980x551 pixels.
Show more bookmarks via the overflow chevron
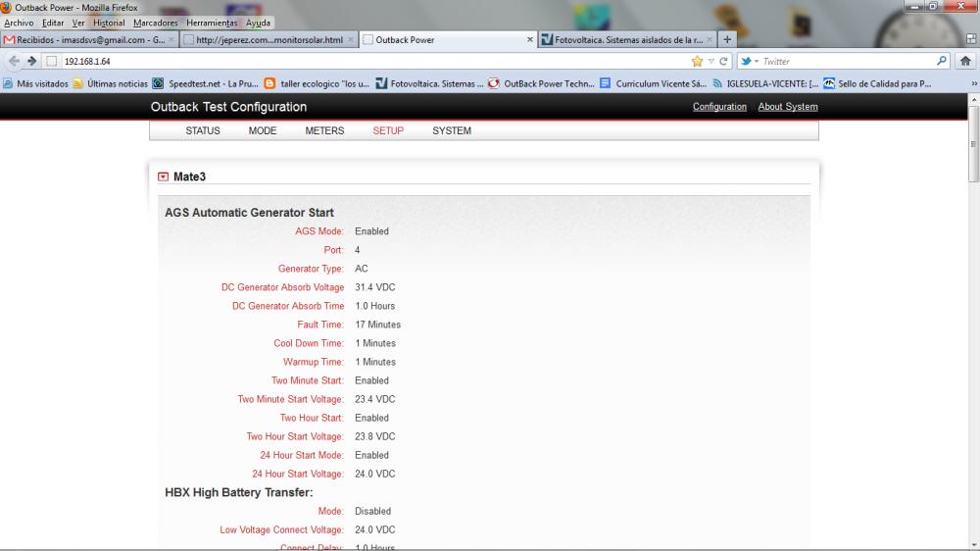(974, 83)
